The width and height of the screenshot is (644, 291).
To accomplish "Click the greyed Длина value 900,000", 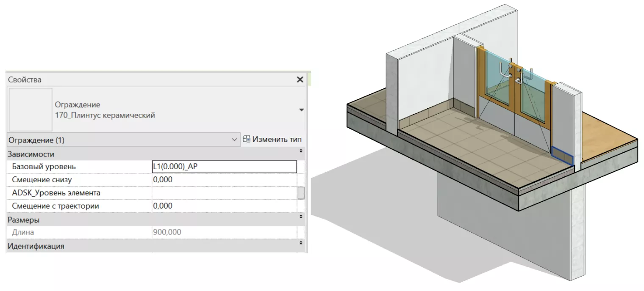I will tap(224, 232).
